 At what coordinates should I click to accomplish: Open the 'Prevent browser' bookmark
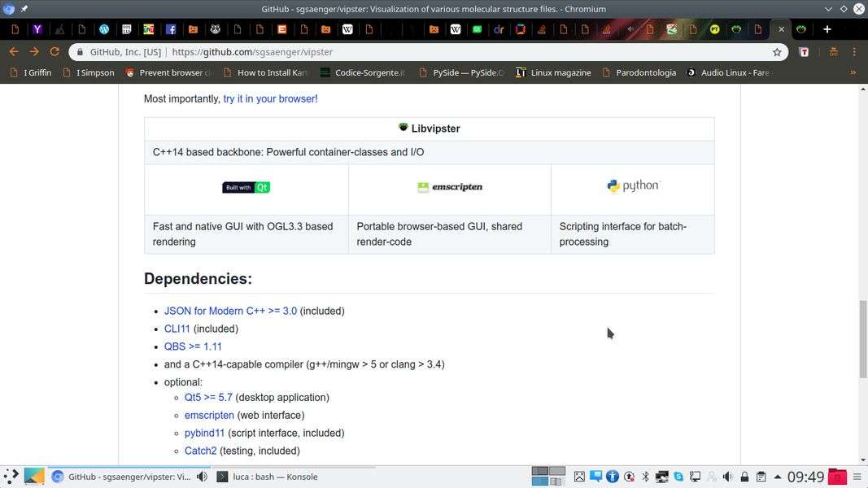[x=168, y=72]
